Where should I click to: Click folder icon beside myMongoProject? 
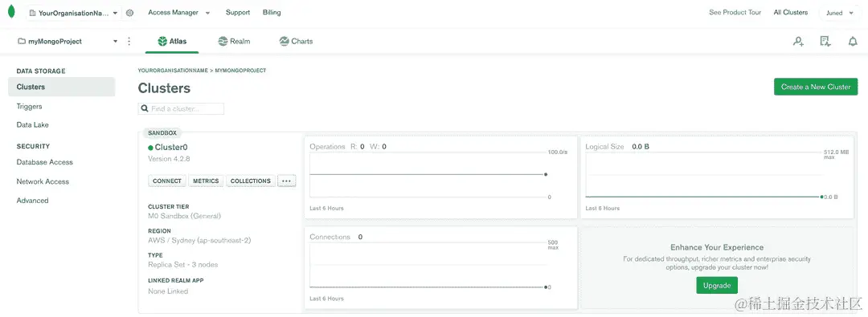coord(22,41)
